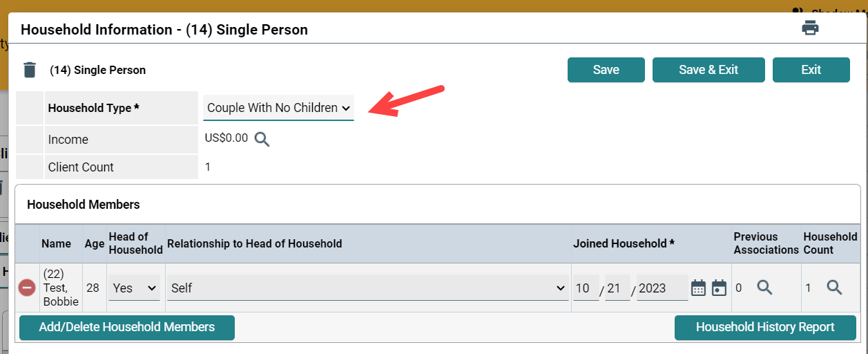Click the printer icon
Viewport: 868px width, 354px height.
click(x=810, y=28)
